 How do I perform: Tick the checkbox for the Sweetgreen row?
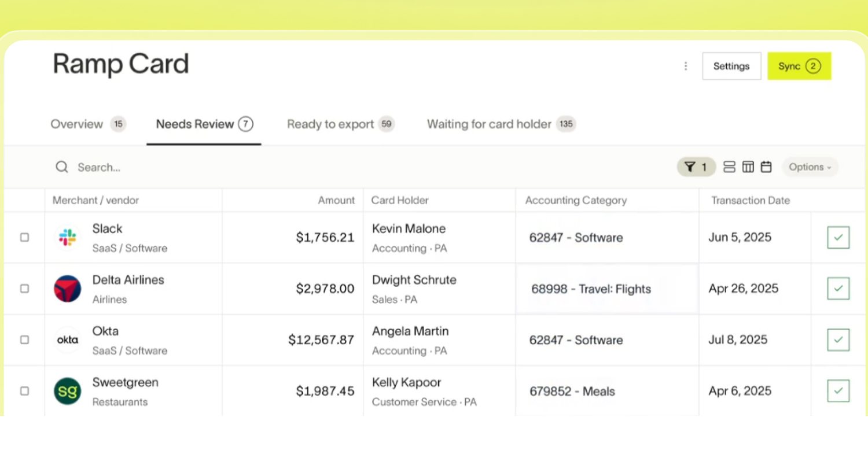24,391
